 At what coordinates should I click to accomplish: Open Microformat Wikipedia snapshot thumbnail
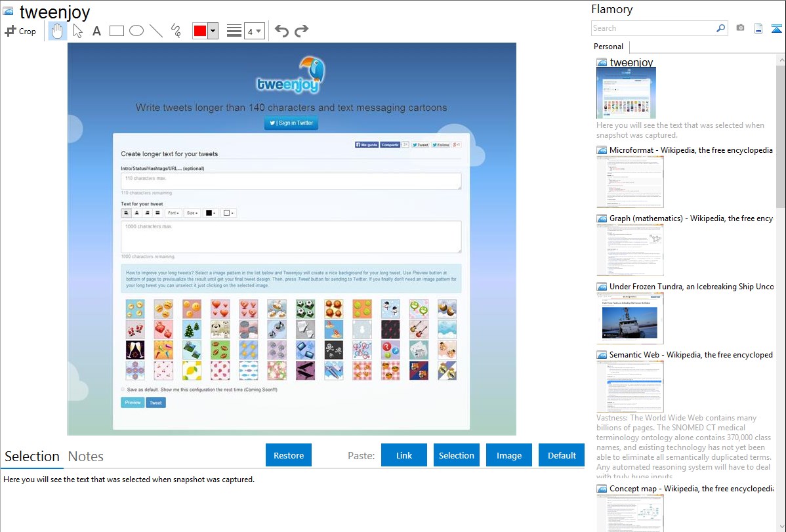[630, 182]
